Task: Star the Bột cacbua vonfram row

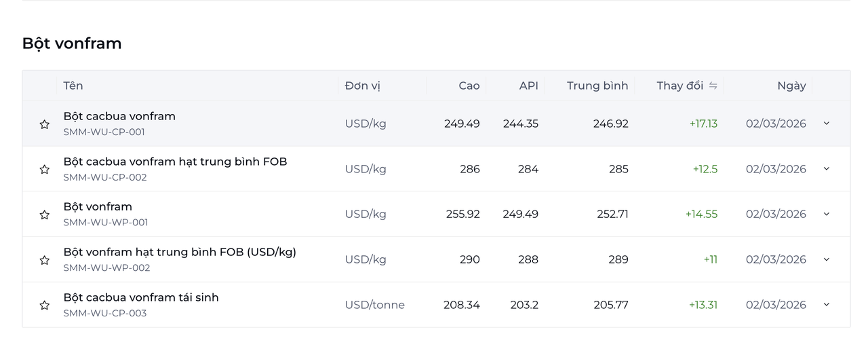Action: click(x=45, y=124)
